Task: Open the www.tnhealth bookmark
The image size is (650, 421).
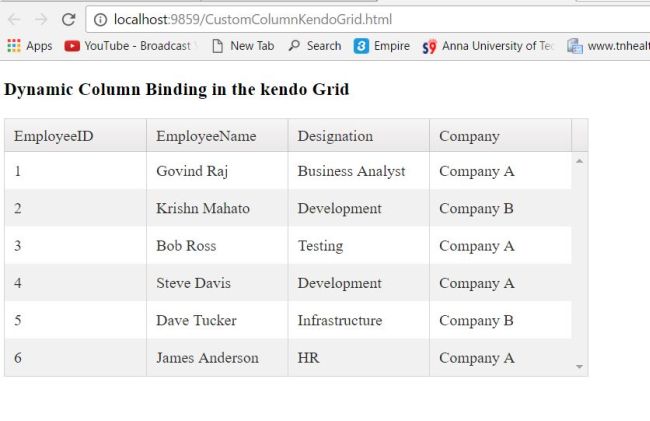Action: tap(608, 46)
